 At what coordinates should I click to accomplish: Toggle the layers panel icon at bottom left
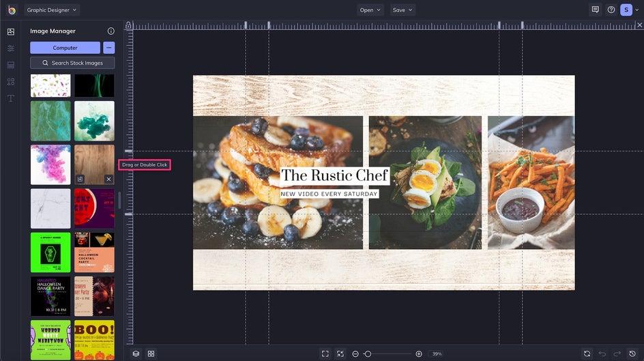coord(136,353)
